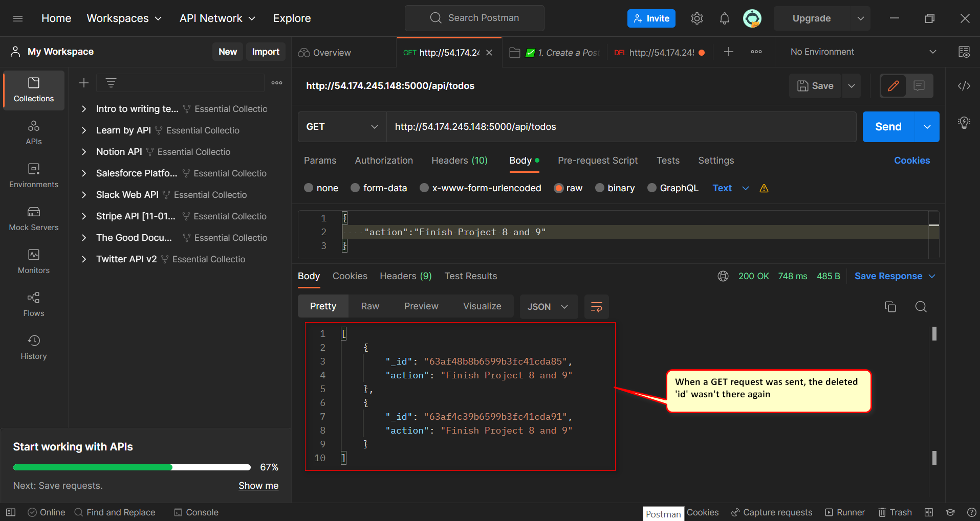Open Settings gear icon
This screenshot has height=521, width=980.
(x=696, y=18)
